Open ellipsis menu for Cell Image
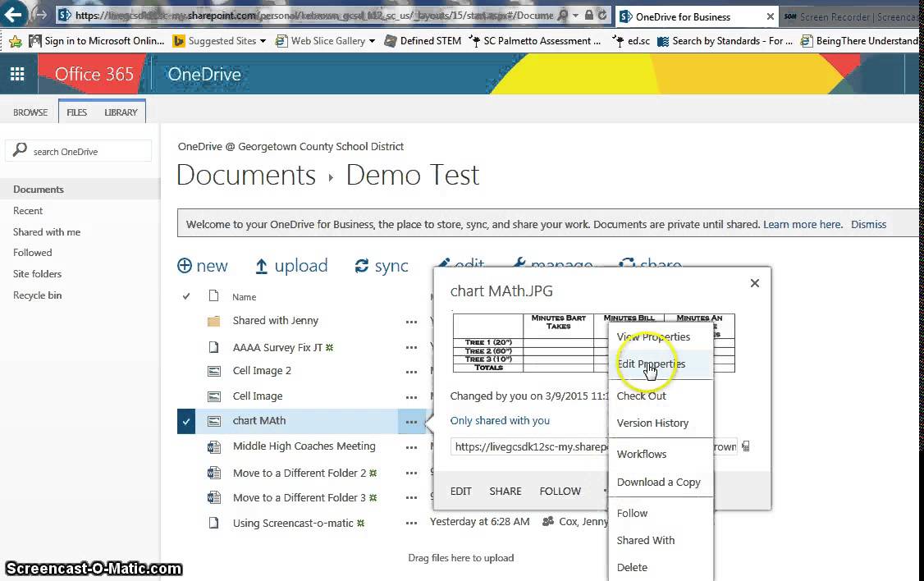The width and height of the screenshot is (924, 581). (411, 397)
